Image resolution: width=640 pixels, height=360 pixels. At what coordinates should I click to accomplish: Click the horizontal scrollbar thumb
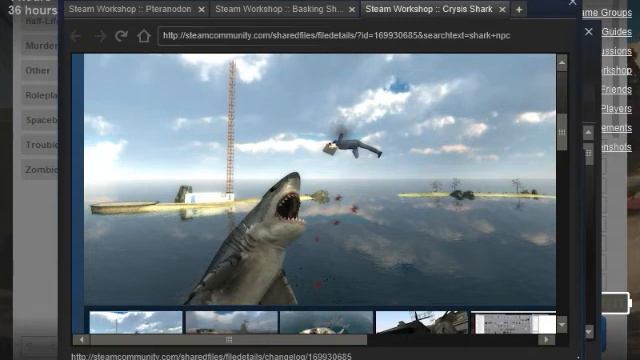click(x=229, y=340)
